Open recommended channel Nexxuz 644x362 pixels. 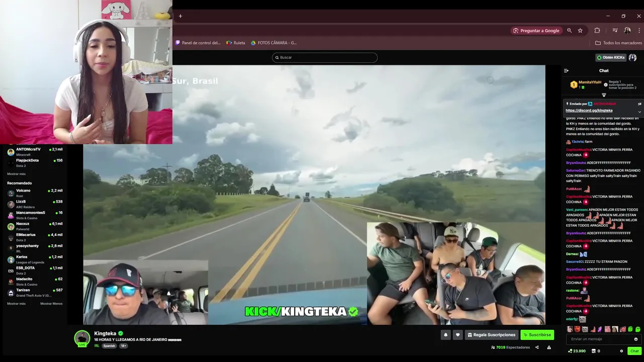tap(35, 226)
